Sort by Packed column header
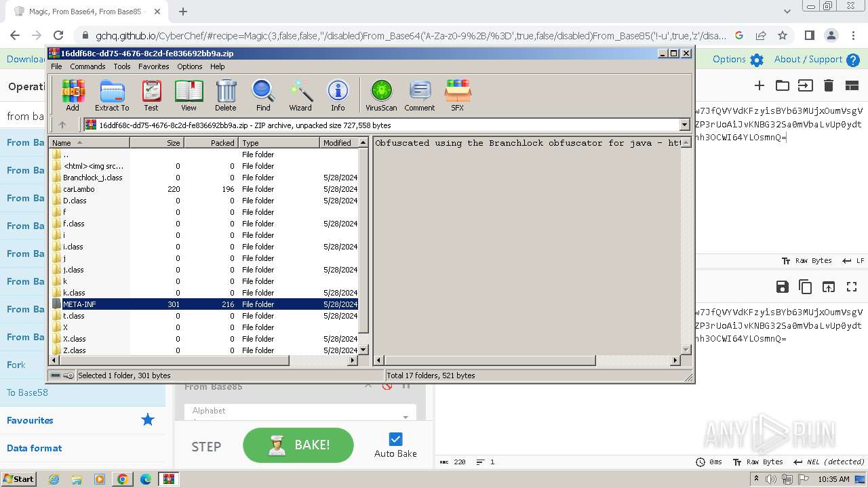 click(211, 143)
